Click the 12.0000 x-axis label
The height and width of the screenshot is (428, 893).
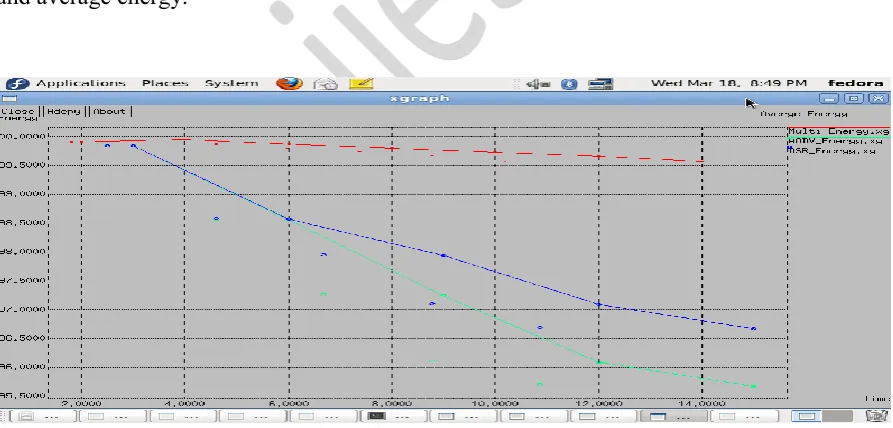coord(598,403)
